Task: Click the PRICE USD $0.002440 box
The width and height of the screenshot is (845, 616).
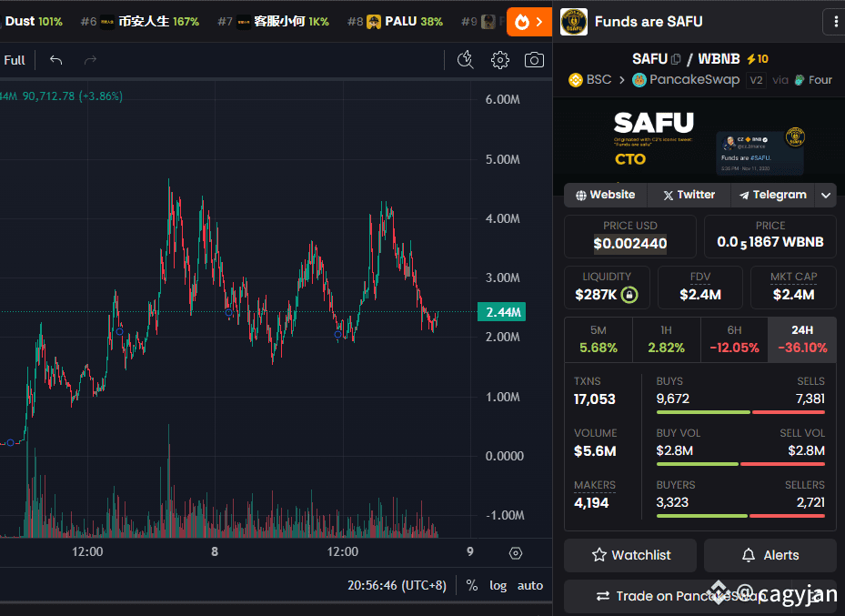Action: (630, 237)
